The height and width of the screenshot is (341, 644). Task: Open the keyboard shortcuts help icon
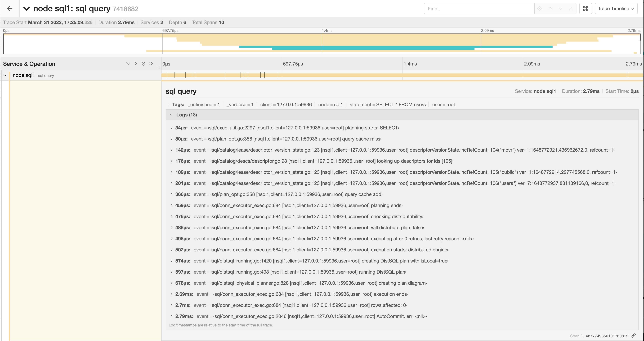[x=585, y=8]
